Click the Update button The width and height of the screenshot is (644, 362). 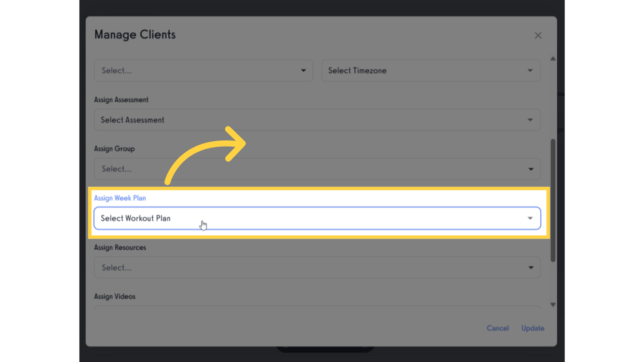click(533, 328)
